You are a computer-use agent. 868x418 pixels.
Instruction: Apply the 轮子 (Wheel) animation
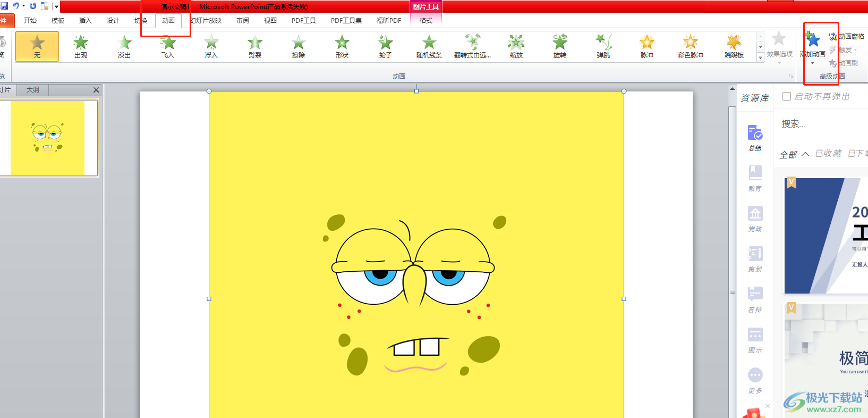(x=386, y=46)
